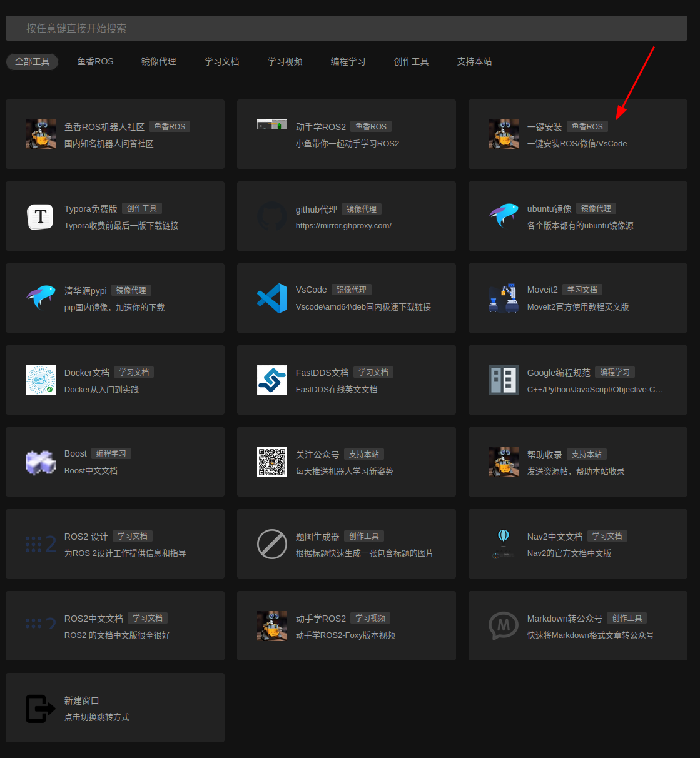This screenshot has width=700, height=758.
Task: Click the fish icon of ubuntu镜像 card
Action: [x=504, y=216]
